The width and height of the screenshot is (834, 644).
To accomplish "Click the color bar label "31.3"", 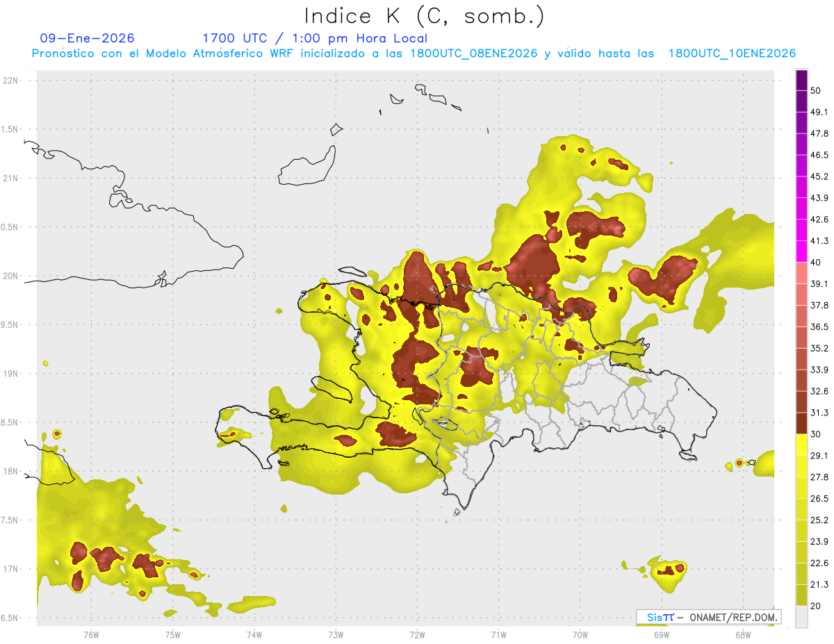I will pos(819,413).
